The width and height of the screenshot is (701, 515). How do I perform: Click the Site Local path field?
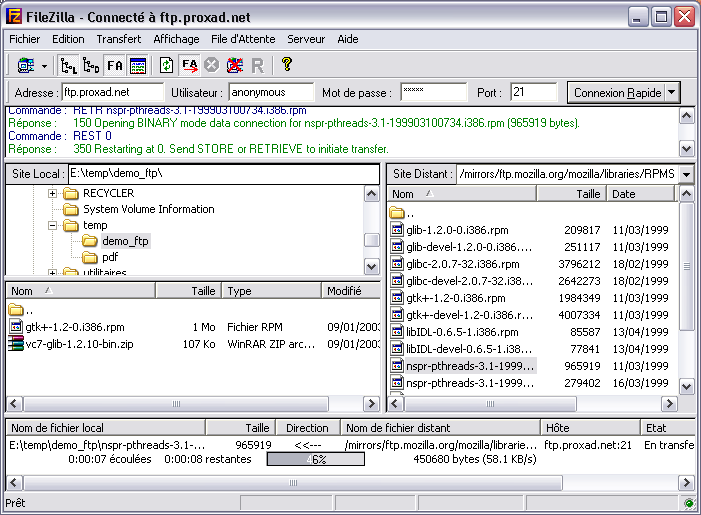pos(224,173)
